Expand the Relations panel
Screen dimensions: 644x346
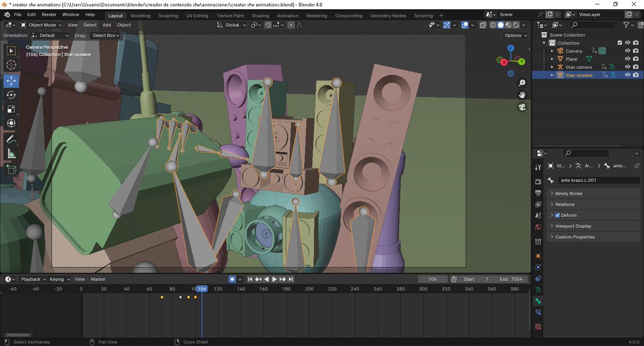pyautogui.click(x=593, y=204)
